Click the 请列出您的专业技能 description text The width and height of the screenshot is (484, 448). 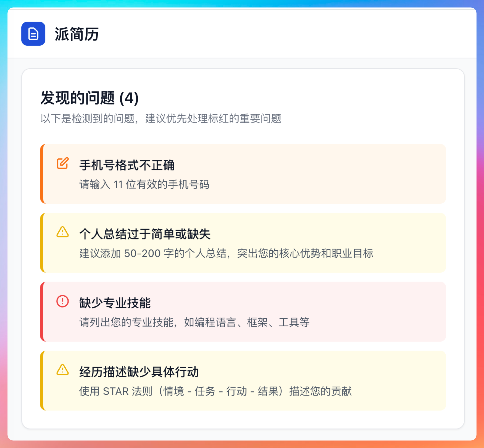(194, 323)
